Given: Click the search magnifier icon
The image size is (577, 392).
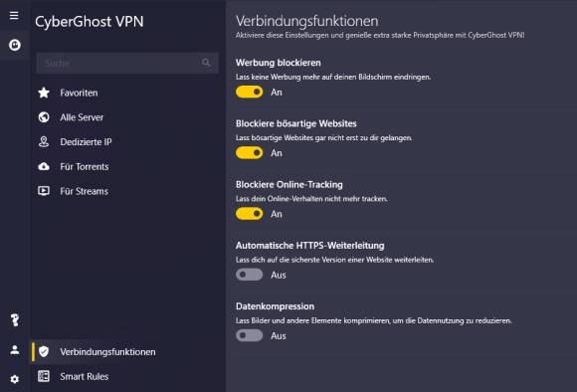Looking at the screenshot, I should [x=206, y=63].
